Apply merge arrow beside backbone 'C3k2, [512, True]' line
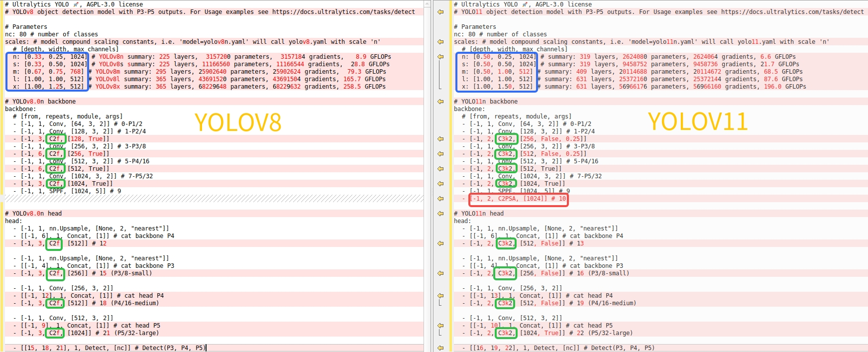The height and width of the screenshot is (352, 868). click(x=440, y=169)
